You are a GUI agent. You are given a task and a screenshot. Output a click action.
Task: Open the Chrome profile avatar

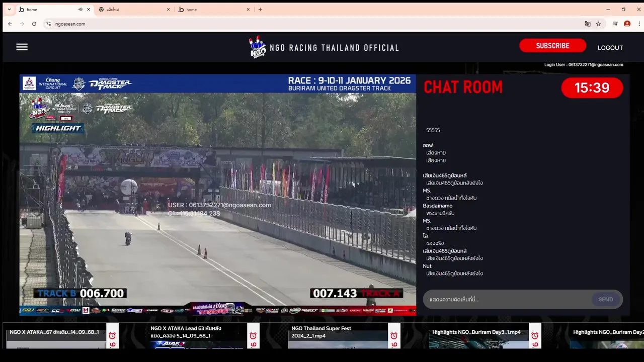(627, 24)
